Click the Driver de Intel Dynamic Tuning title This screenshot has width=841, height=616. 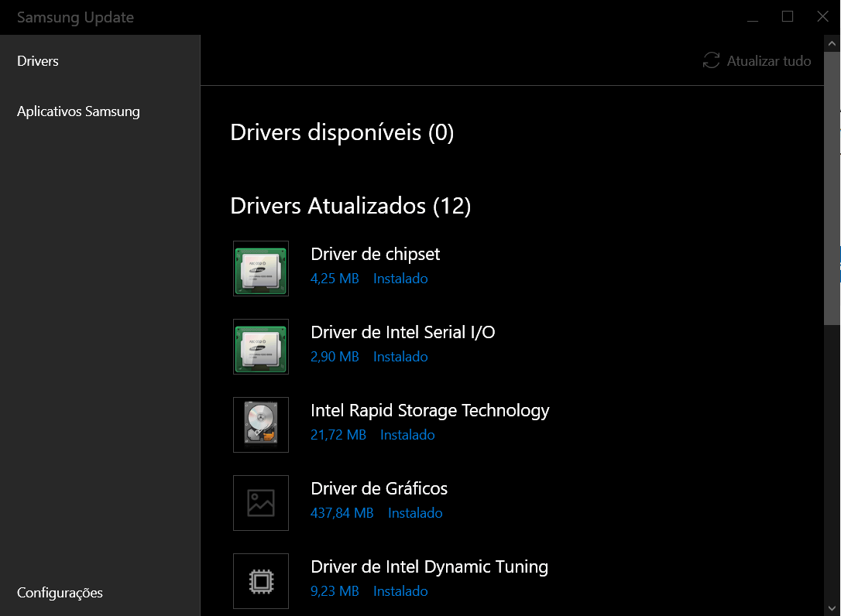point(430,567)
